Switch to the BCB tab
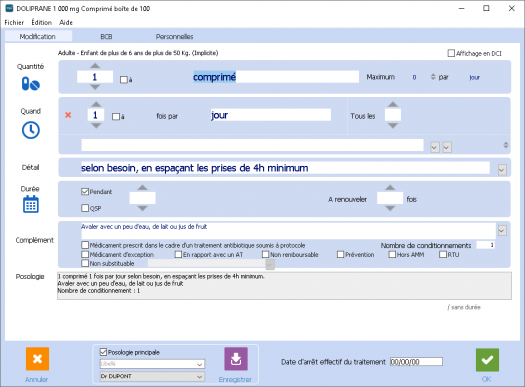This screenshot has height=387, width=525. pyautogui.click(x=106, y=36)
